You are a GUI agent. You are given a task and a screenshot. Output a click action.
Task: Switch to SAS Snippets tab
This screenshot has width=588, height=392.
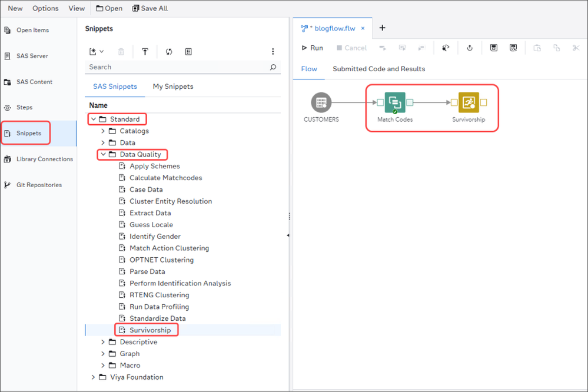(x=115, y=87)
